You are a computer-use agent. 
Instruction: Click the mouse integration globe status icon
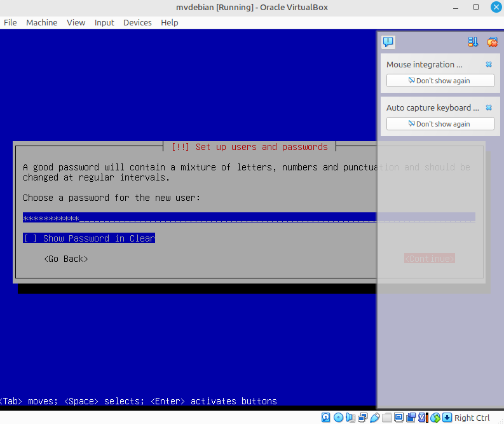435,418
